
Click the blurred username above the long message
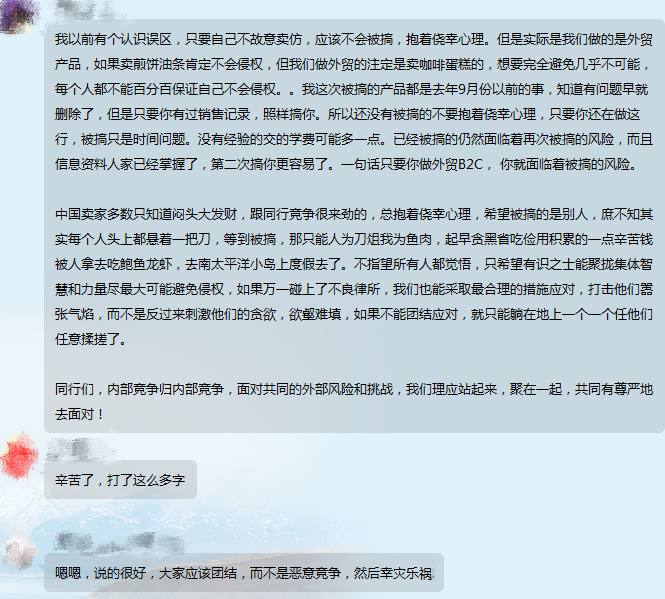pos(89,9)
